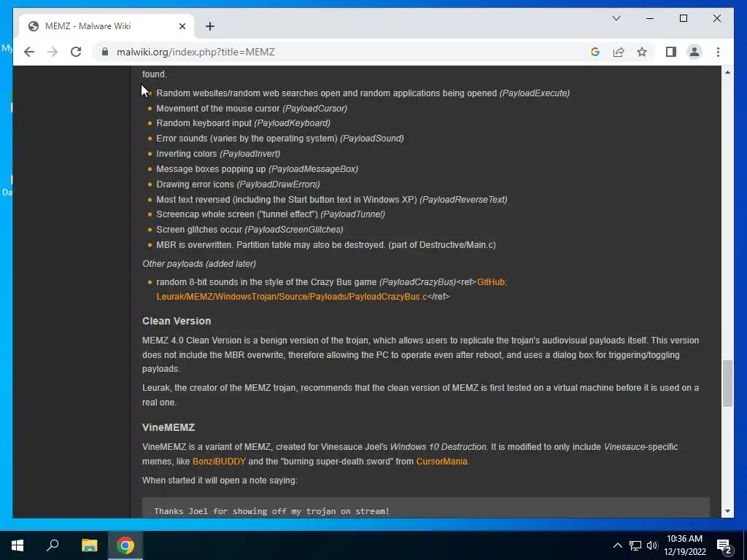Click 'Screencap whole screen' list item
Image resolution: width=747 pixels, height=560 pixels.
click(270, 214)
